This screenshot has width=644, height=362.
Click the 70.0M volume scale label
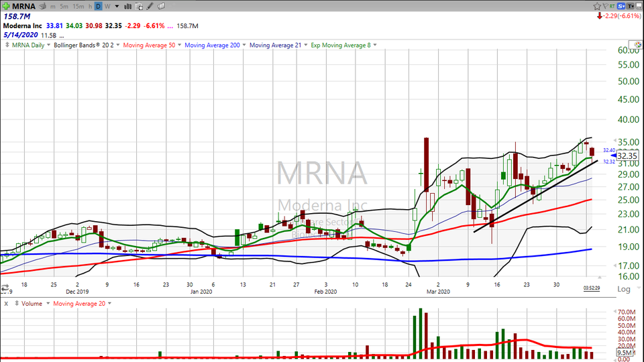click(627, 312)
